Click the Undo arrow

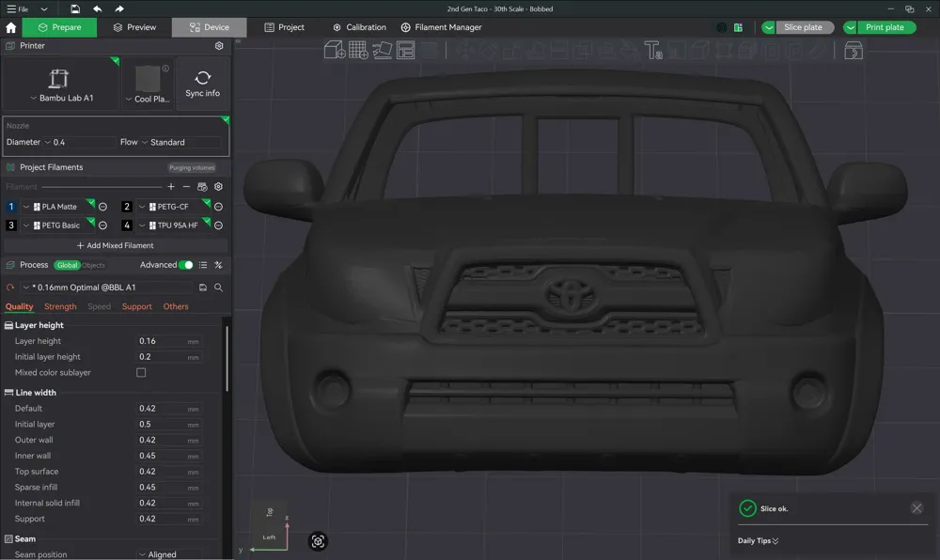pyautogui.click(x=97, y=9)
